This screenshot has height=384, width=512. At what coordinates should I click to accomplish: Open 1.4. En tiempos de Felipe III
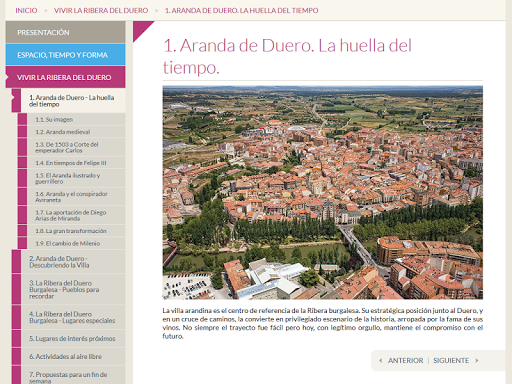pos(72,163)
